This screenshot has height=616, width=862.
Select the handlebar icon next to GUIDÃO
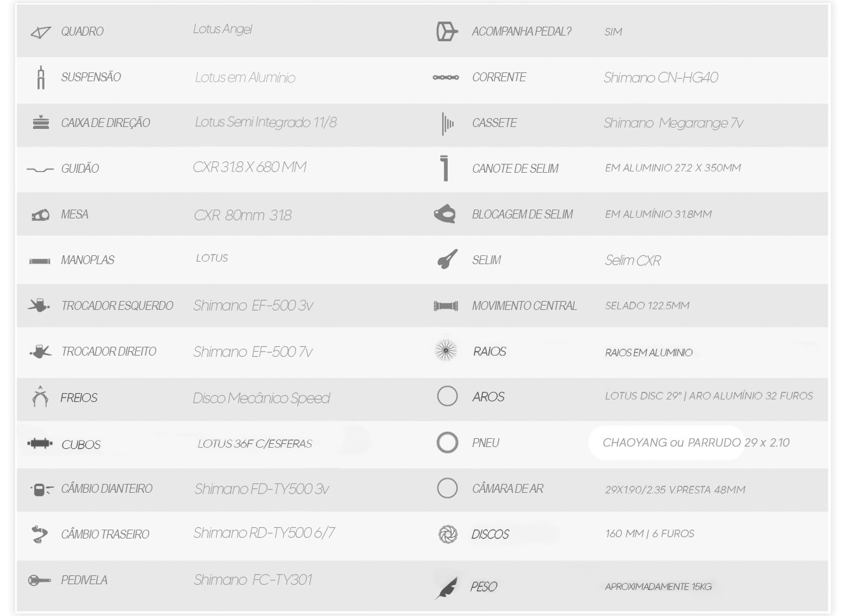pyautogui.click(x=40, y=170)
